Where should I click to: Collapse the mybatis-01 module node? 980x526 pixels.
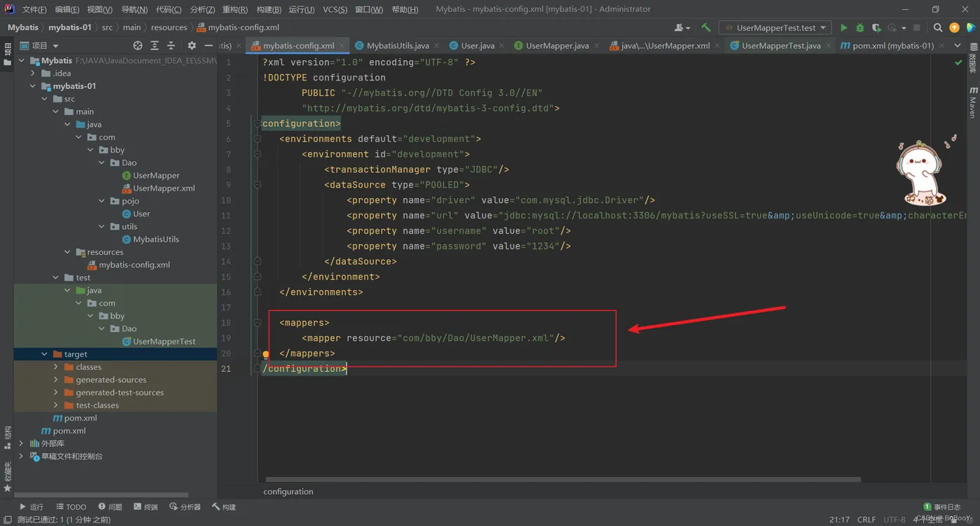33,86
